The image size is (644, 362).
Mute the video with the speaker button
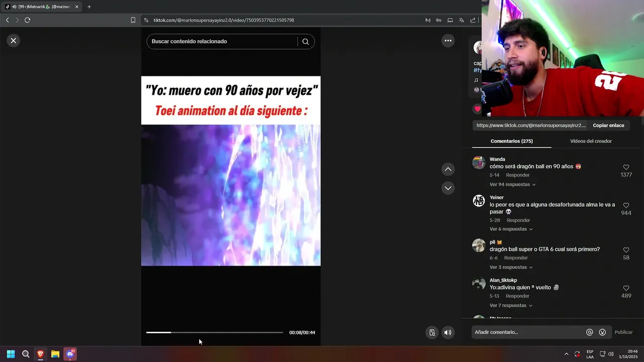[448, 332]
